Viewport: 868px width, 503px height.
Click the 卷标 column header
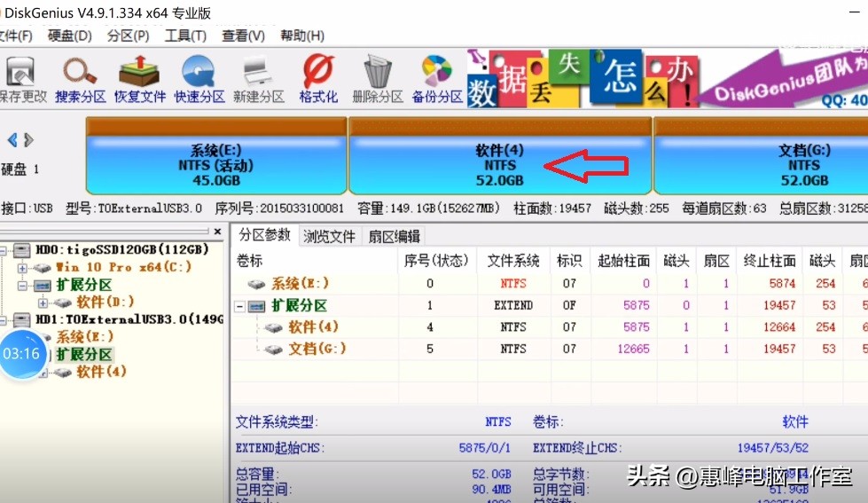point(315,260)
